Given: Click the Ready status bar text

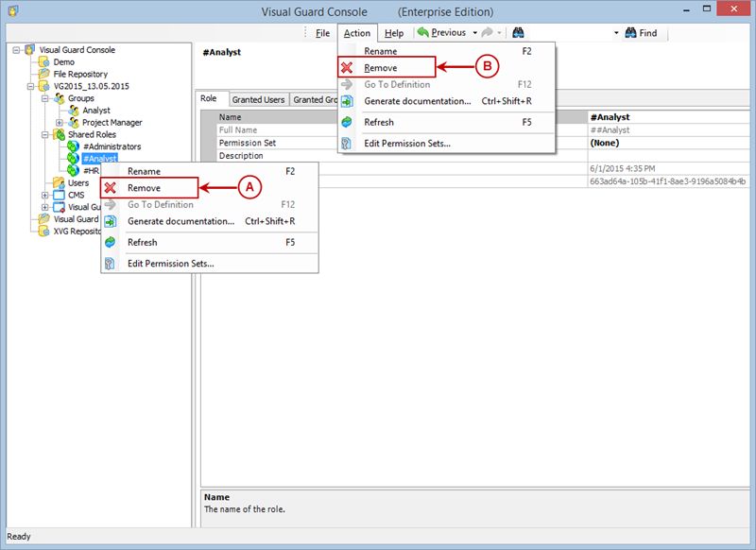Looking at the screenshot, I should 19,537.
